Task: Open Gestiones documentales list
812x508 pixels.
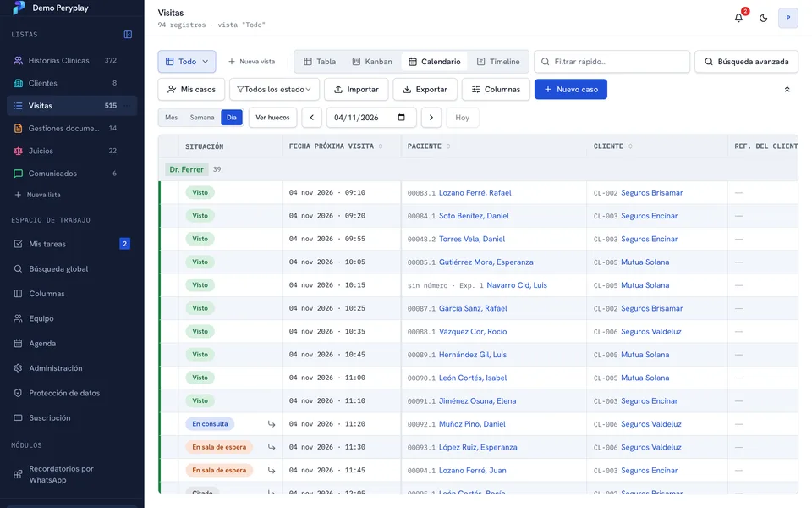Action: (x=72, y=128)
